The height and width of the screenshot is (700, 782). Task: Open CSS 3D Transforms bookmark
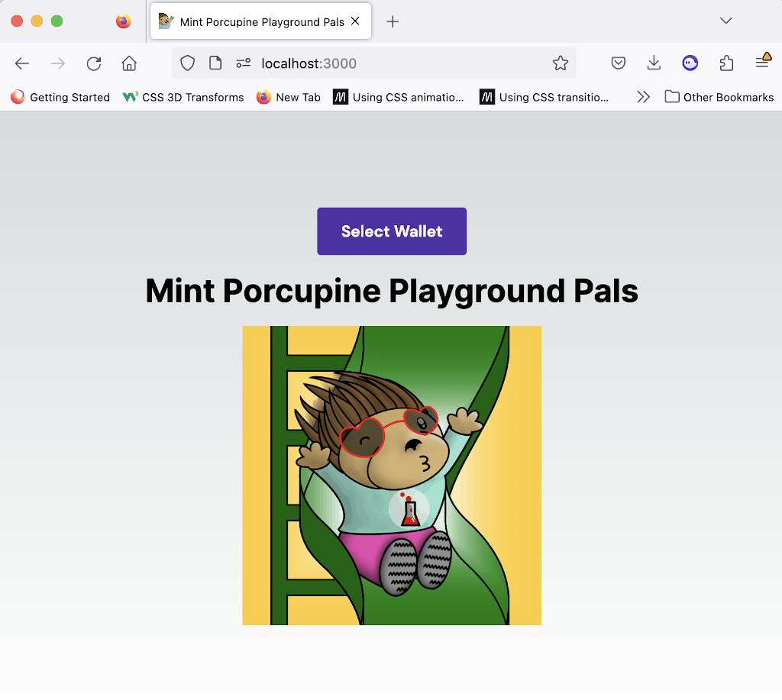point(183,97)
